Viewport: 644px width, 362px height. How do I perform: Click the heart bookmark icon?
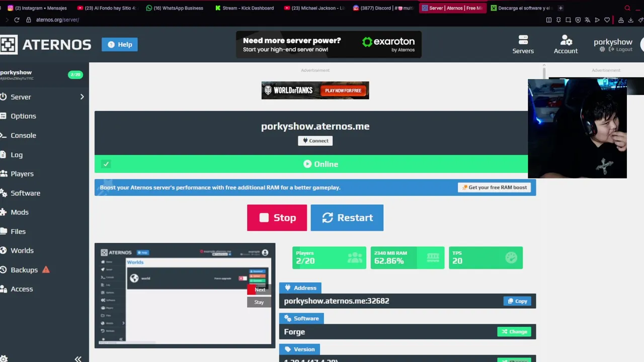[x=607, y=20]
